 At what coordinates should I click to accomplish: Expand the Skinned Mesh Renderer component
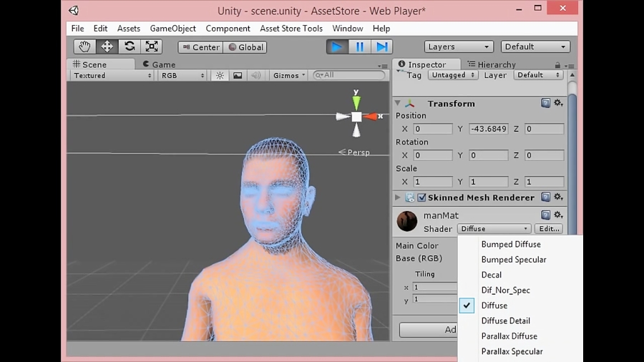coord(398,197)
